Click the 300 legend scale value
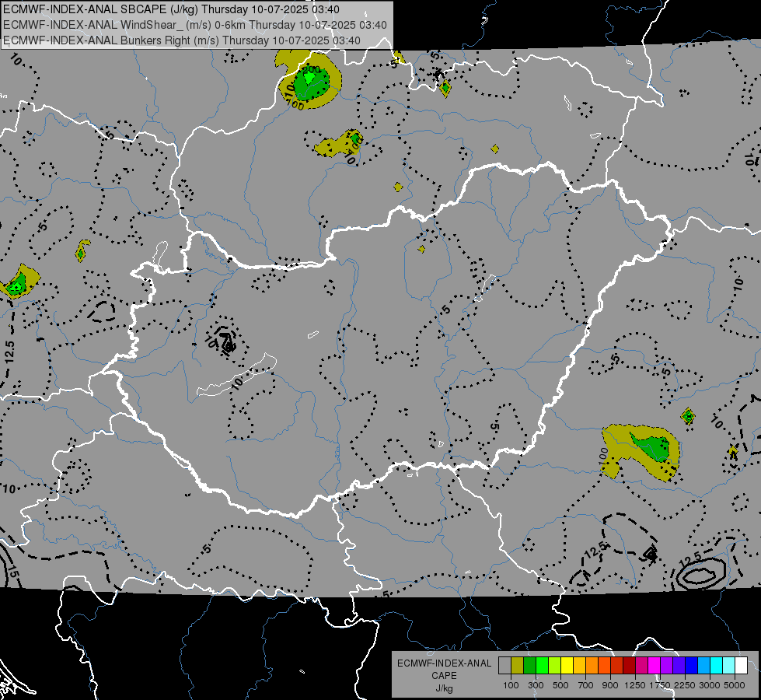The width and height of the screenshot is (761, 700). pyautogui.click(x=536, y=685)
